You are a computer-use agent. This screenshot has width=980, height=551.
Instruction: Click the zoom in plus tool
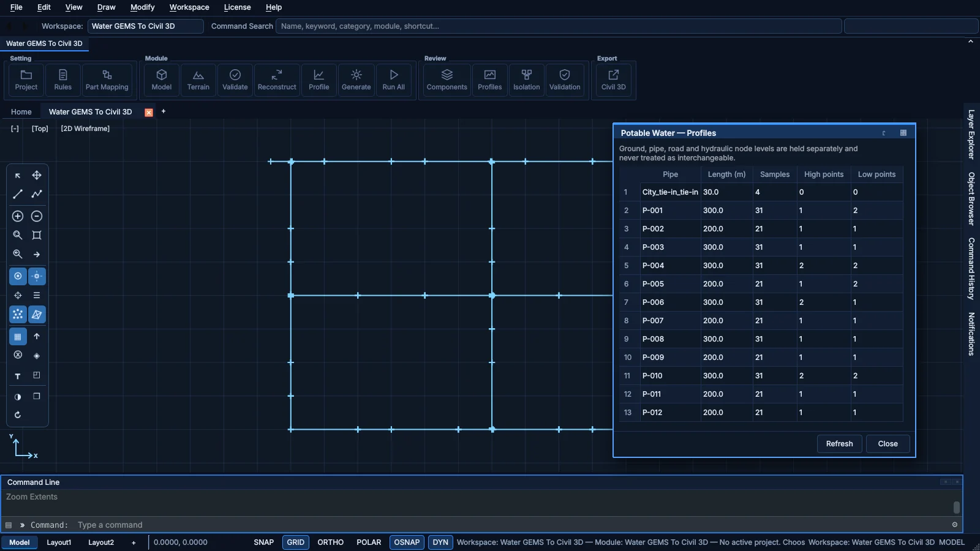point(18,216)
